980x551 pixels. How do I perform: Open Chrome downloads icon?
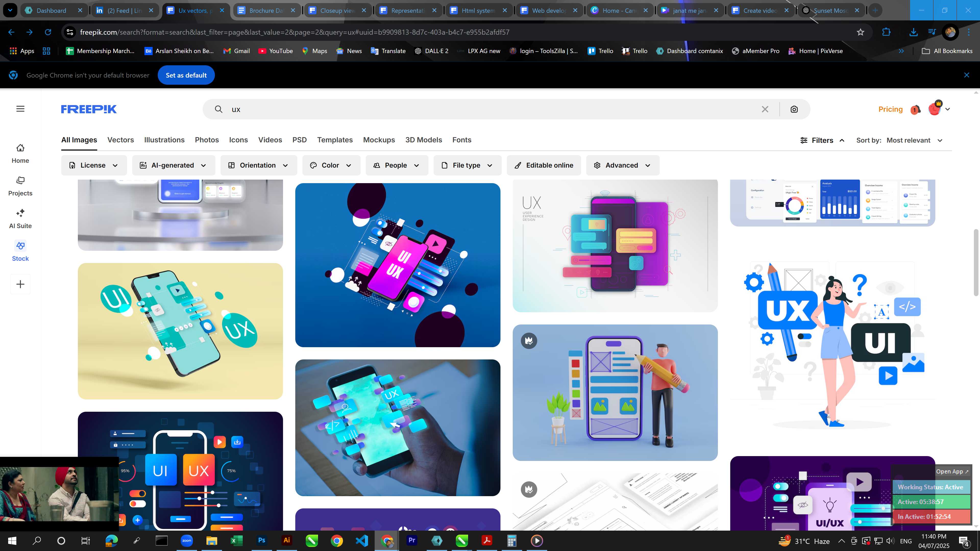point(913,32)
